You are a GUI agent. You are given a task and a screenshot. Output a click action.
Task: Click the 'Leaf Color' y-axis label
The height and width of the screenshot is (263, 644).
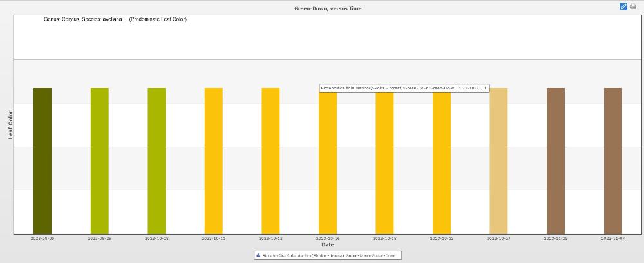click(10, 124)
